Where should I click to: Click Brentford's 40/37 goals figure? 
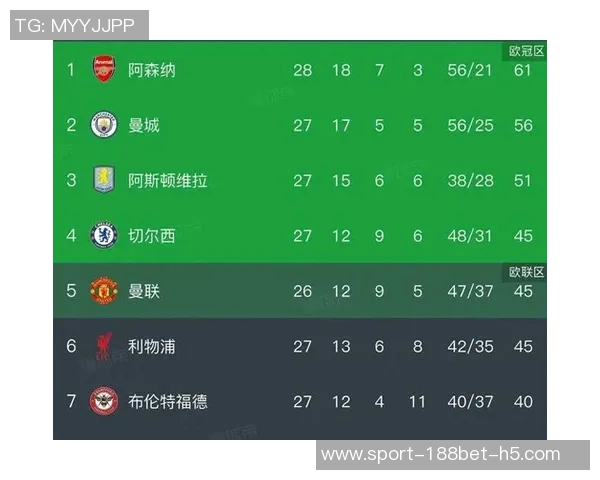469,401
